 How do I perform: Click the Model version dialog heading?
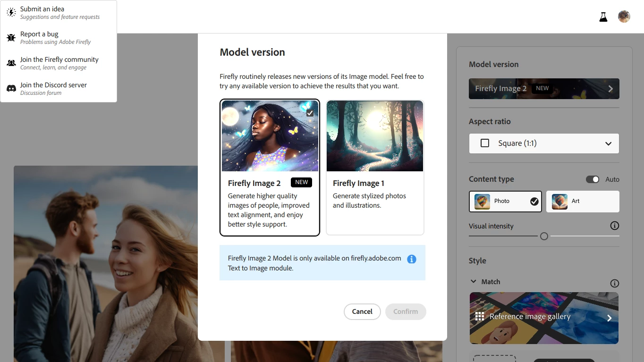coord(252,52)
